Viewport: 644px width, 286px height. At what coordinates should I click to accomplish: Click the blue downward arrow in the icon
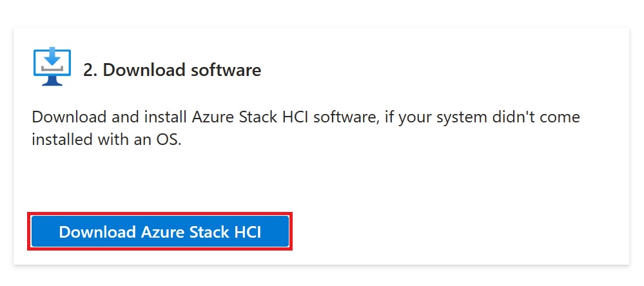[52, 56]
